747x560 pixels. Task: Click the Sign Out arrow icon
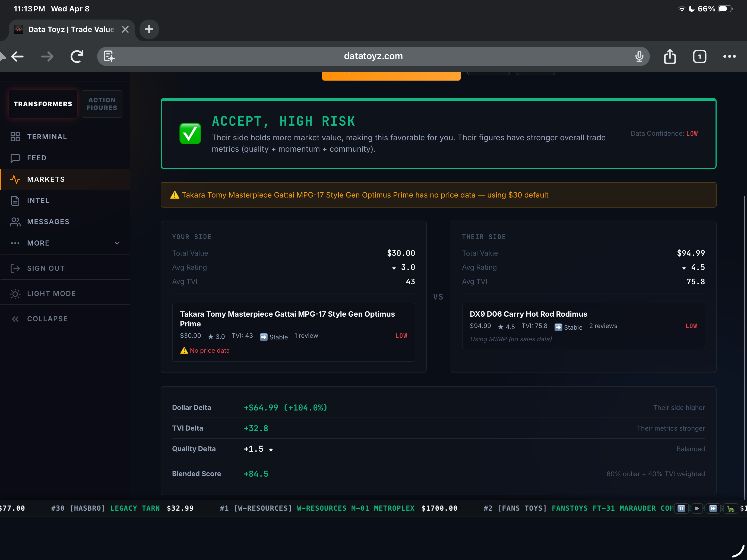(15, 268)
